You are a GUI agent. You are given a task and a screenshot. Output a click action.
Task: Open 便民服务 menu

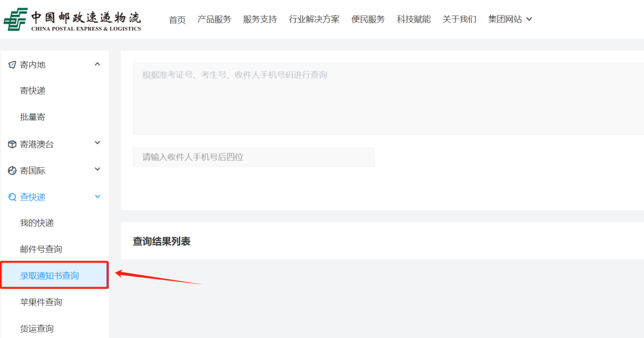coord(368,19)
